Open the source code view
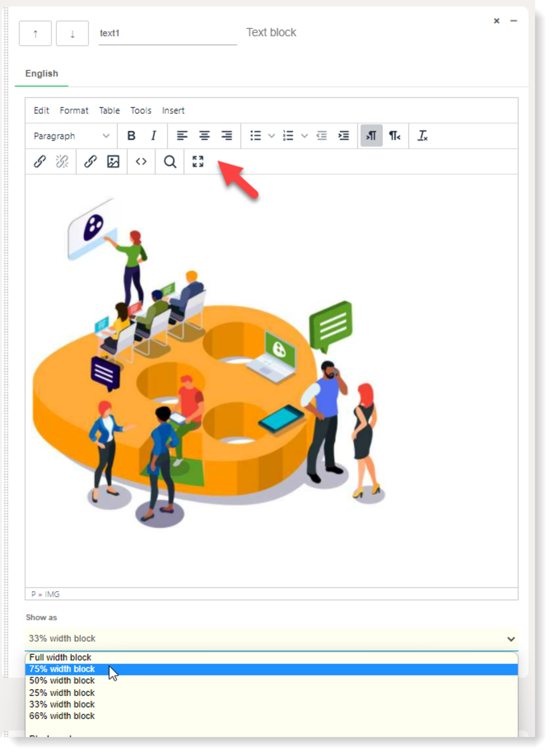The image size is (554, 756). click(141, 161)
